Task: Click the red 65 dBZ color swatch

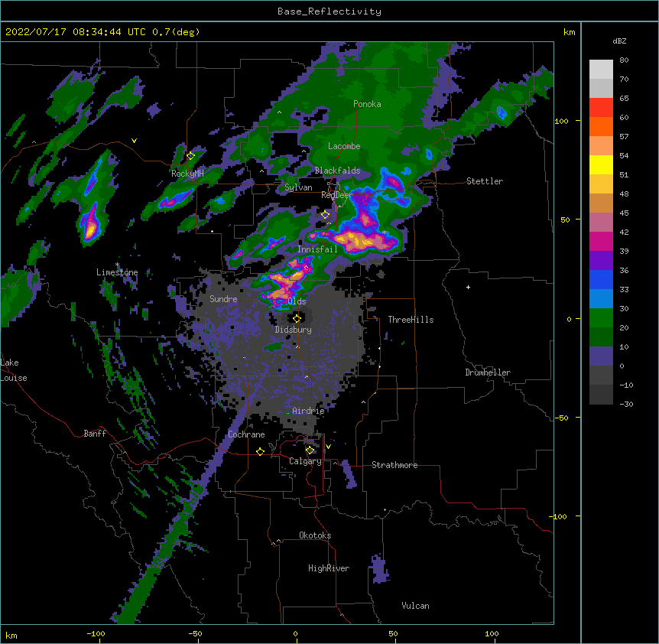Action: point(601,107)
